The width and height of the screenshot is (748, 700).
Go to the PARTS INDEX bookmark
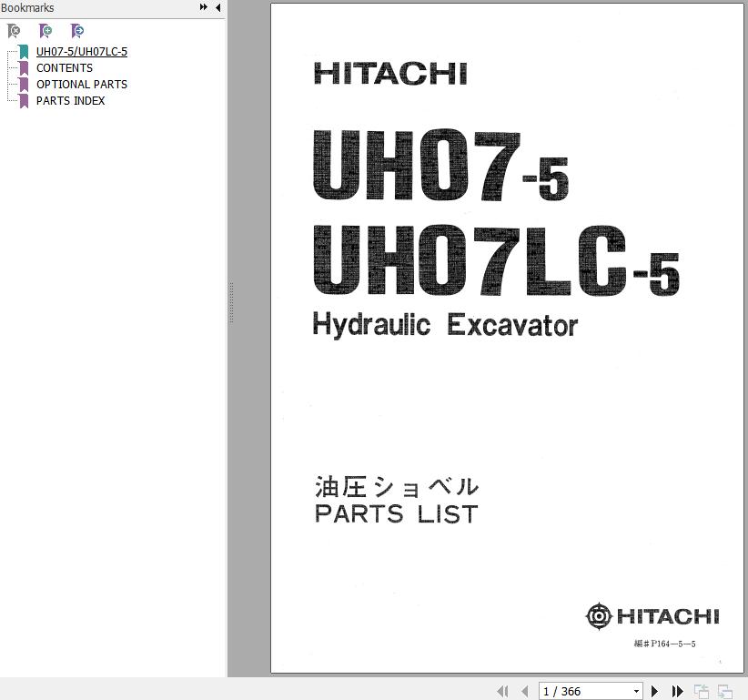[x=71, y=101]
